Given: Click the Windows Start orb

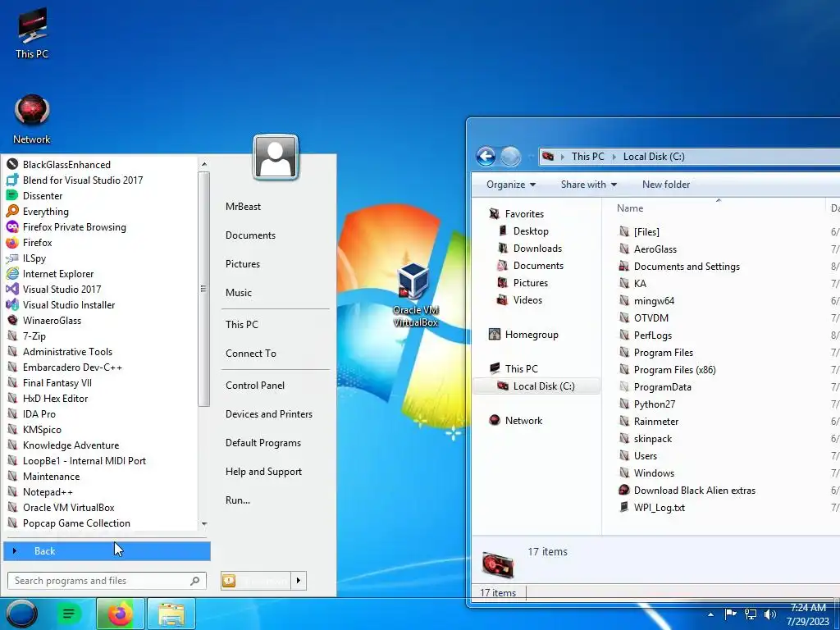Looking at the screenshot, I should pos(22,614).
